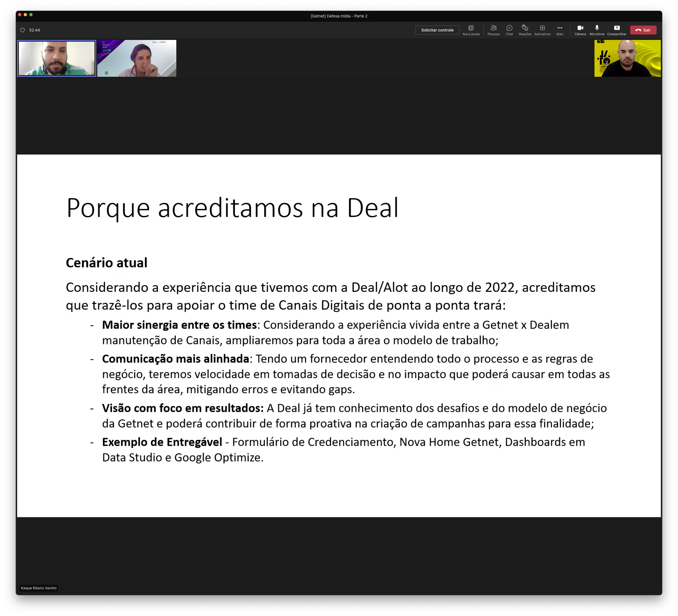This screenshot has height=616, width=678.
Task: Toggle the Câmera on or off
Action: click(x=580, y=30)
